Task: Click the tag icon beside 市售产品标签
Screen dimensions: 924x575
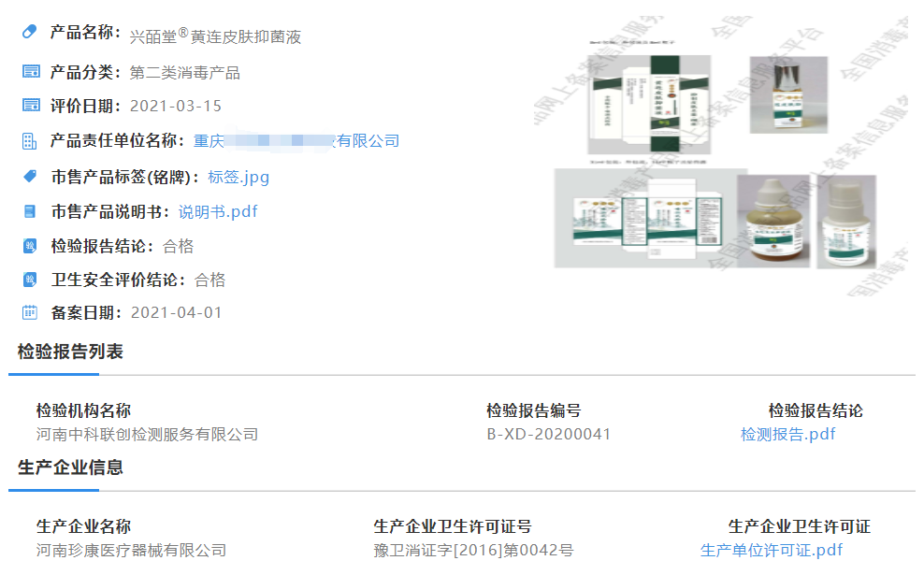Action: pos(30,176)
